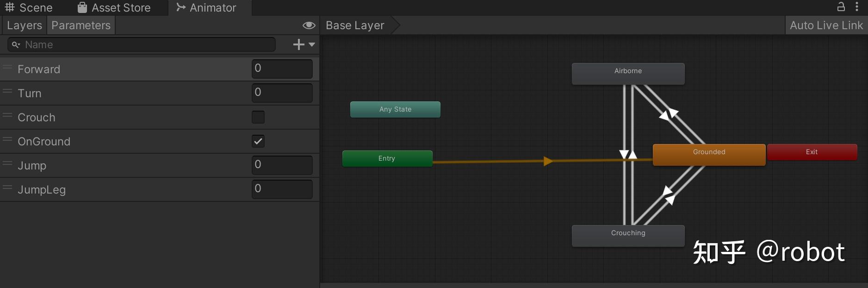Click the plus icon to add a parameter
This screenshot has width=868, height=288.
298,44
